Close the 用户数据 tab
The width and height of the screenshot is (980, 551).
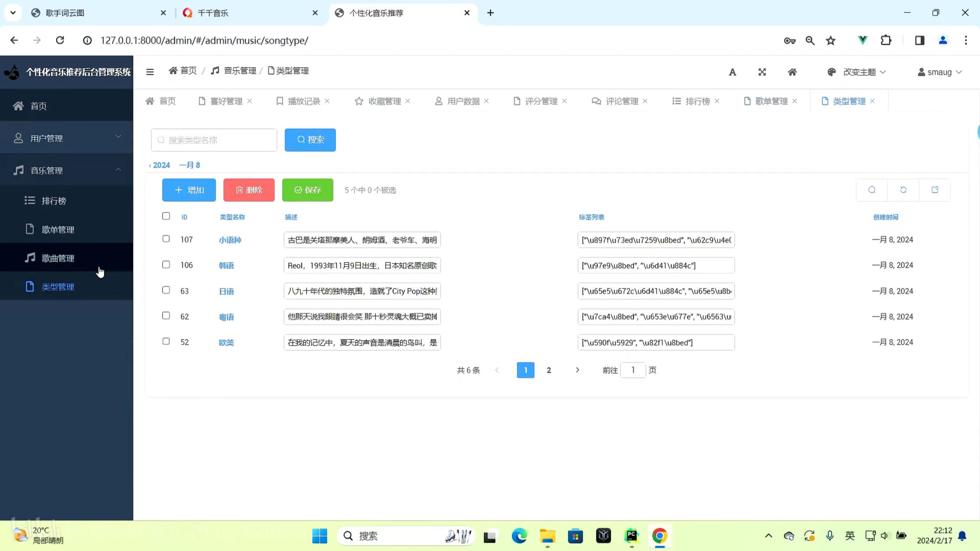click(x=486, y=101)
